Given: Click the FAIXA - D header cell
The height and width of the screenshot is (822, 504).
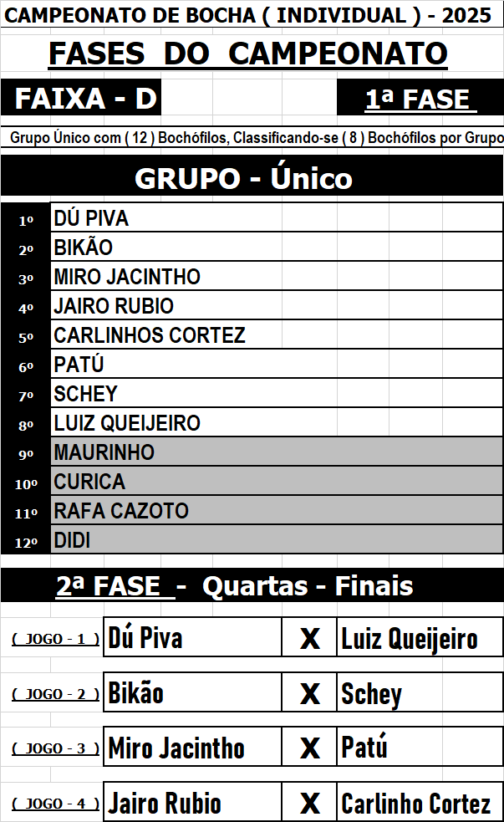Looking at the screenshot, I should tap(85, 100).
